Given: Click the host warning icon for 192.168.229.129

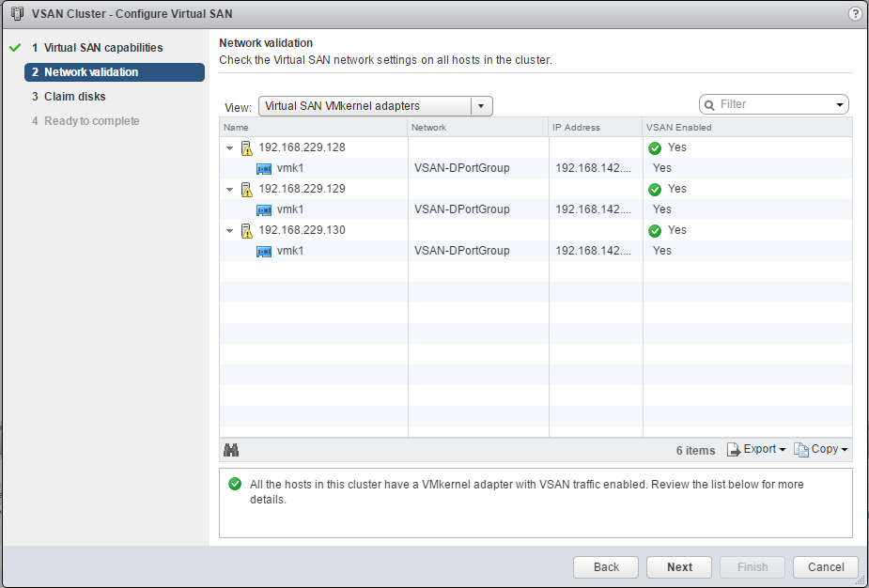Looking at the screenshot, I should tap(247, 190).
